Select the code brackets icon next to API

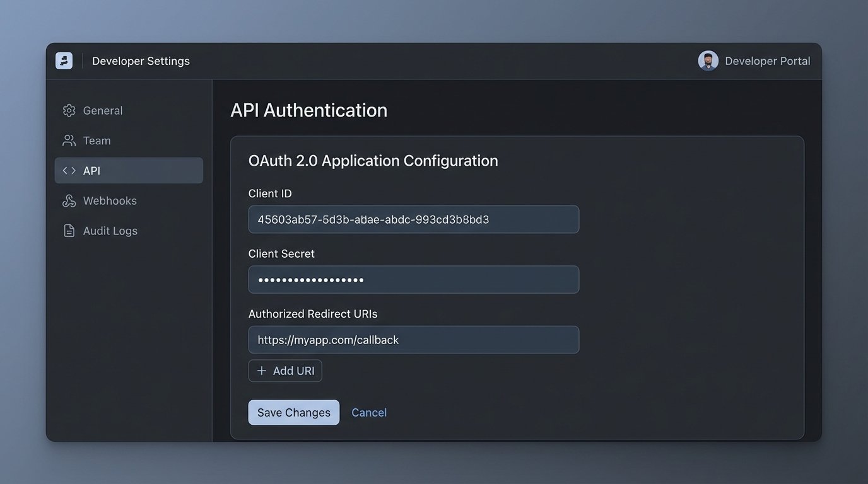(69, 170)
